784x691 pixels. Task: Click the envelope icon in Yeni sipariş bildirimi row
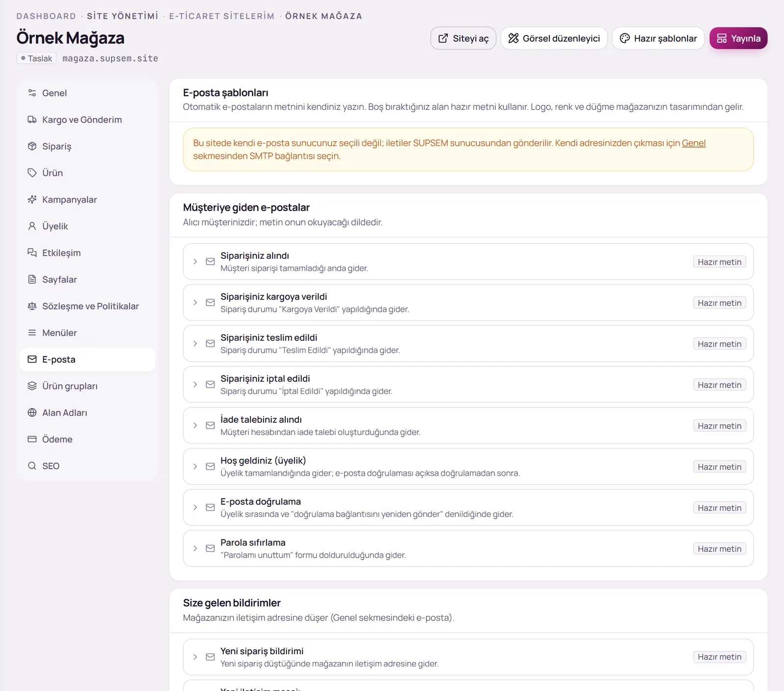[210, 657]
